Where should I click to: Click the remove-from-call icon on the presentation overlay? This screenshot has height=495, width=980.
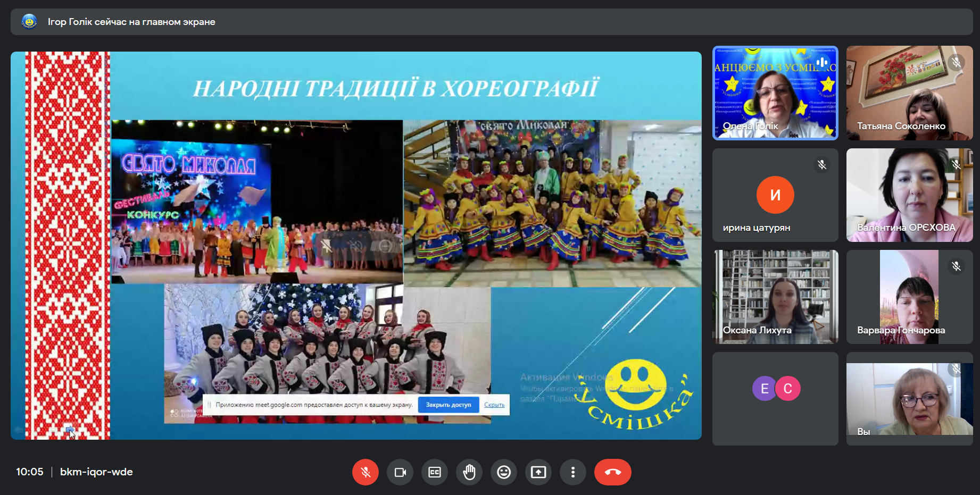point(385,246)
